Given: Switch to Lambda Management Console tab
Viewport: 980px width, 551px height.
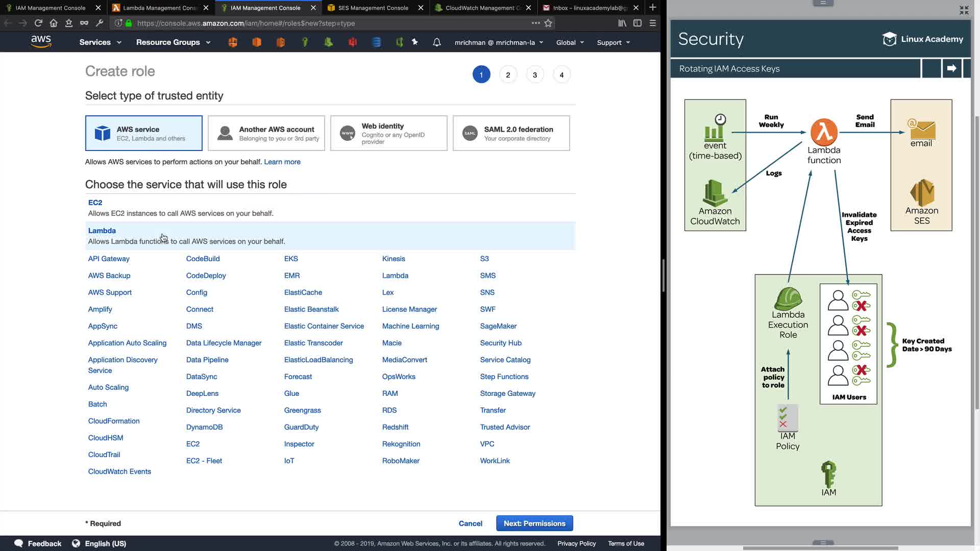Looking at the screenshot, I should tap(158, 8).
